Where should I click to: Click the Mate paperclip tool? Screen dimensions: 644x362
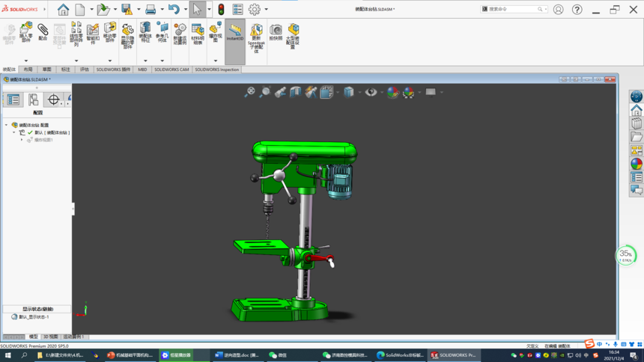pos(43,31)
